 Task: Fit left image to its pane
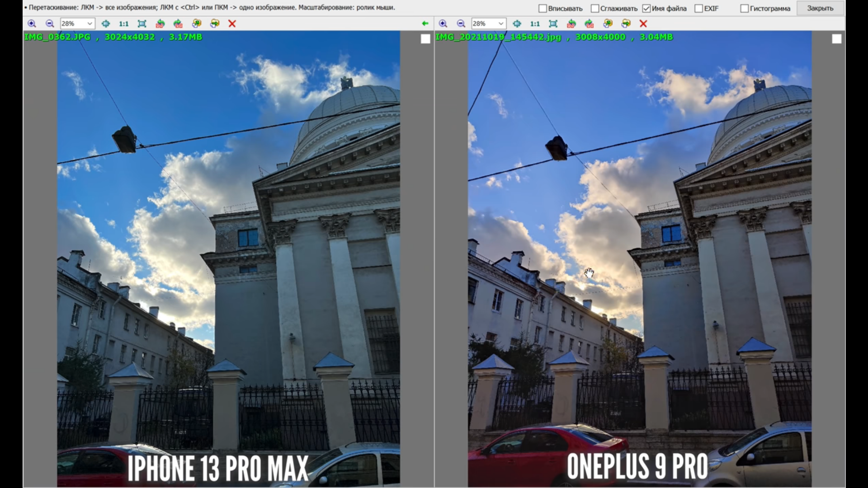(x=142, y=23)
